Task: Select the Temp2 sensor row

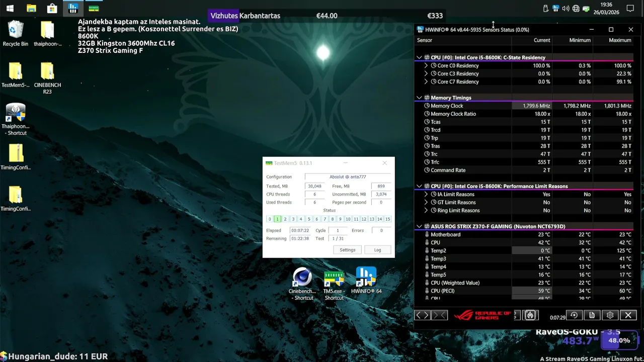Action: pyautogui.click(x=524, y=250)
